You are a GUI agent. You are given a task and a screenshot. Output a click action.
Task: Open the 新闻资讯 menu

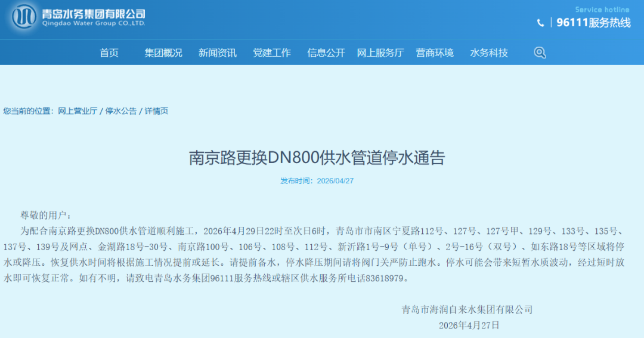(x=217, y=53)
